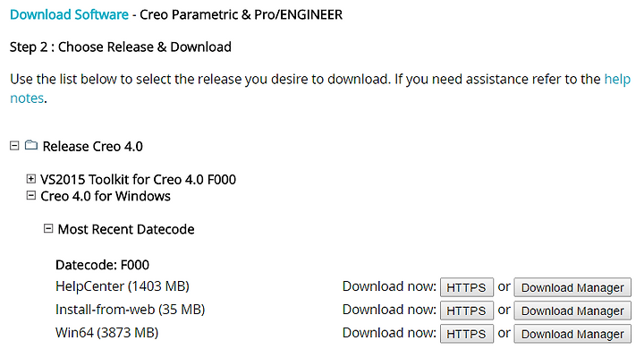Click the folder icon beside Release Creo 4.0
This screenshot has width=644, height=349.
[x=31, y=145]
